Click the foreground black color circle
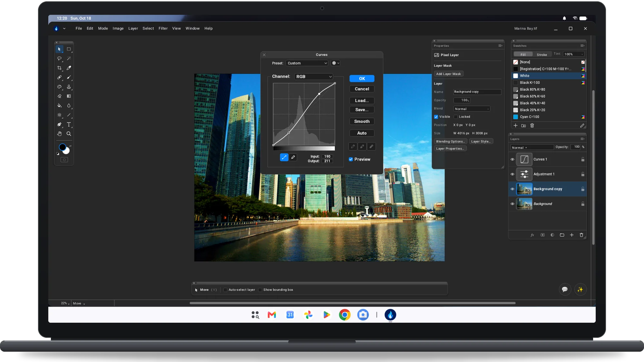Screen dimensions: 644x362 pyautogui.click(x=62, y=147)
